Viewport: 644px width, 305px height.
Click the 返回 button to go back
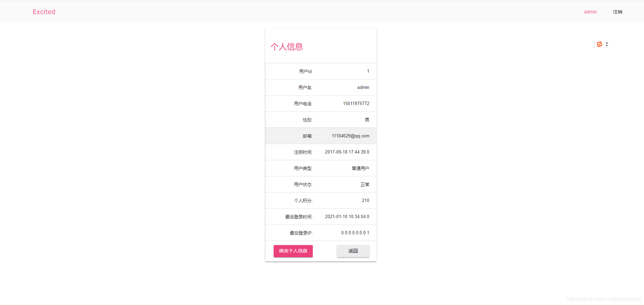tap(352, 251)
